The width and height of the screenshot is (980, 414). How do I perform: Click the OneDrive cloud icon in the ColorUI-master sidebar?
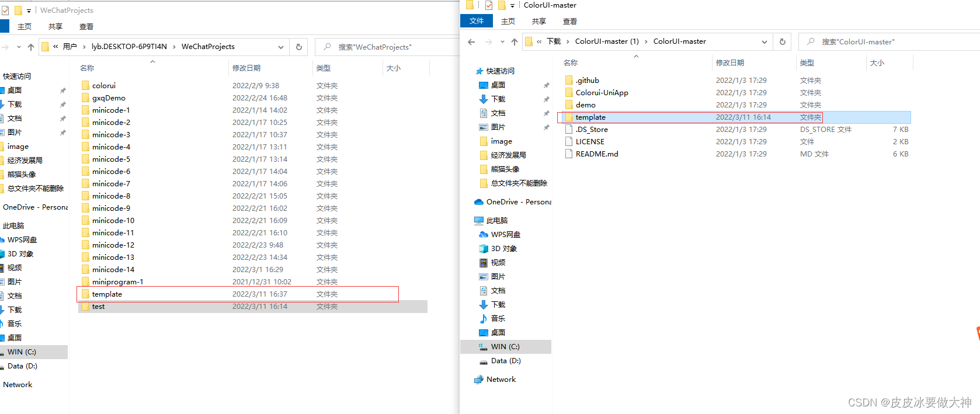point(479,201)
